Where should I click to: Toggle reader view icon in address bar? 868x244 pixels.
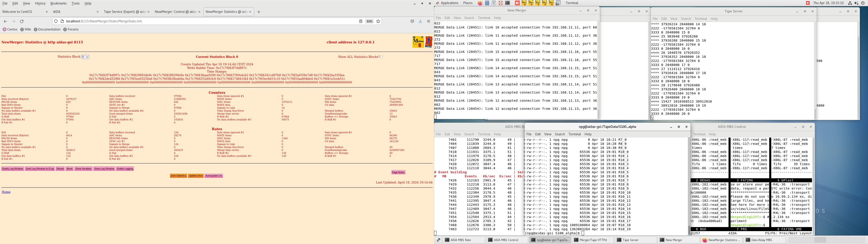(361, 21)
